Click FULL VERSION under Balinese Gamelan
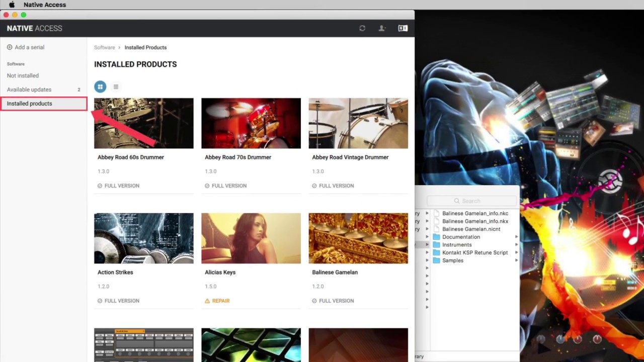This screenshot has width=644, height=362. pyautogui.click(x=336, y=301)
